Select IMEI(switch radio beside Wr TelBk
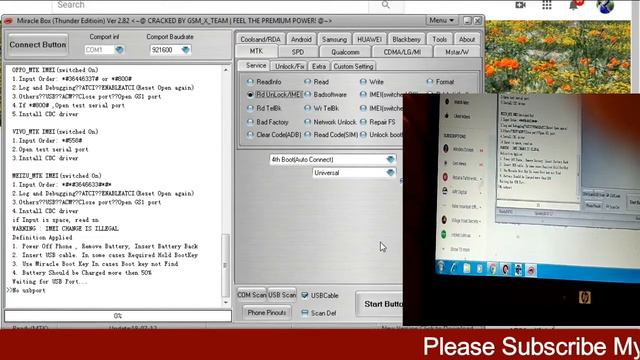 pyautogui.click(x=381, y=109)
